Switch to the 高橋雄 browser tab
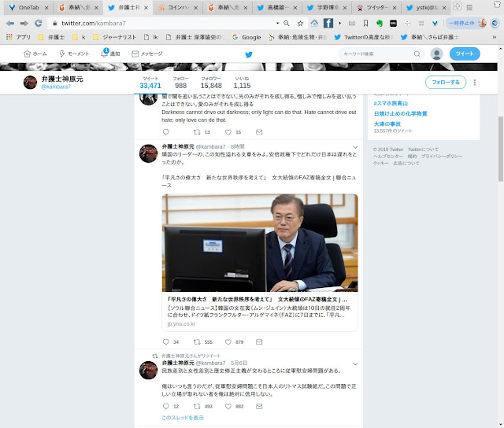Screen dimensions: 504x428 pyautogui.click(x=278, y=8)
